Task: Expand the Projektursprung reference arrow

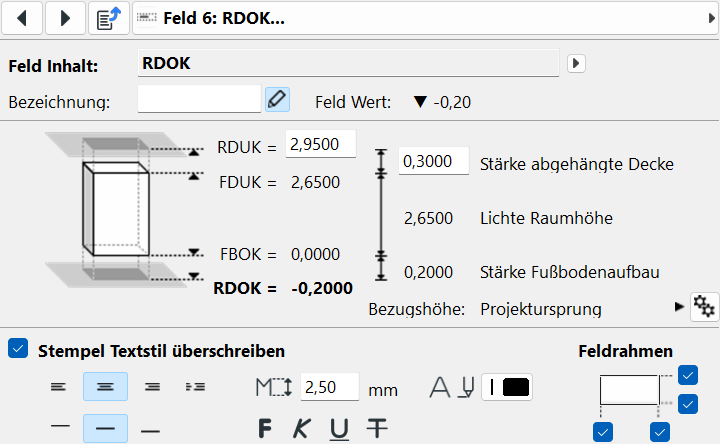Action: coord(679,307)
